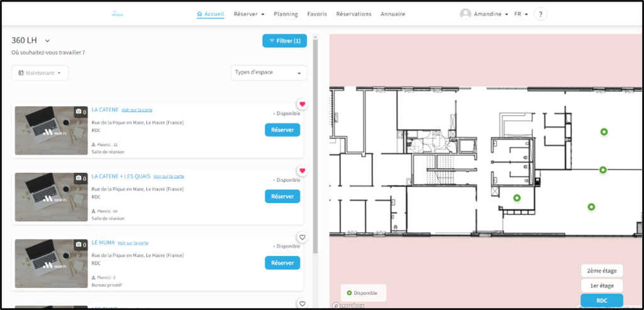Click the Amandine user avatar icon

465,14
